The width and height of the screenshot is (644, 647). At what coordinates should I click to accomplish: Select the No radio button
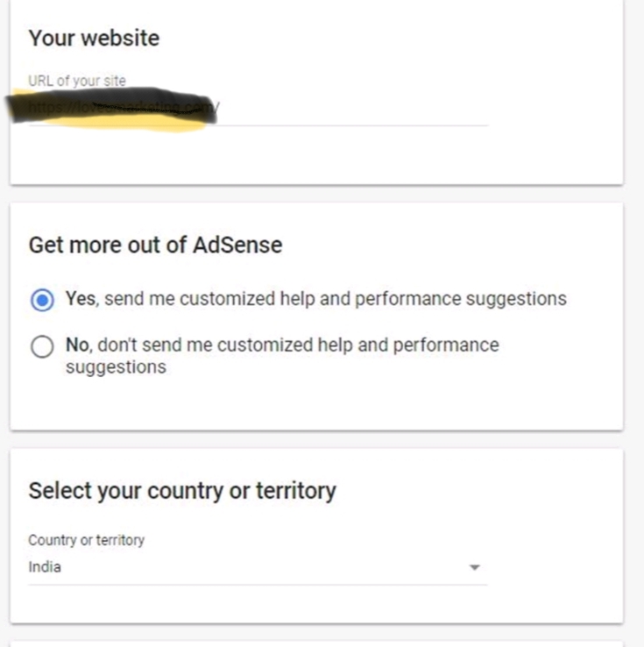click(x=41, y=347)
